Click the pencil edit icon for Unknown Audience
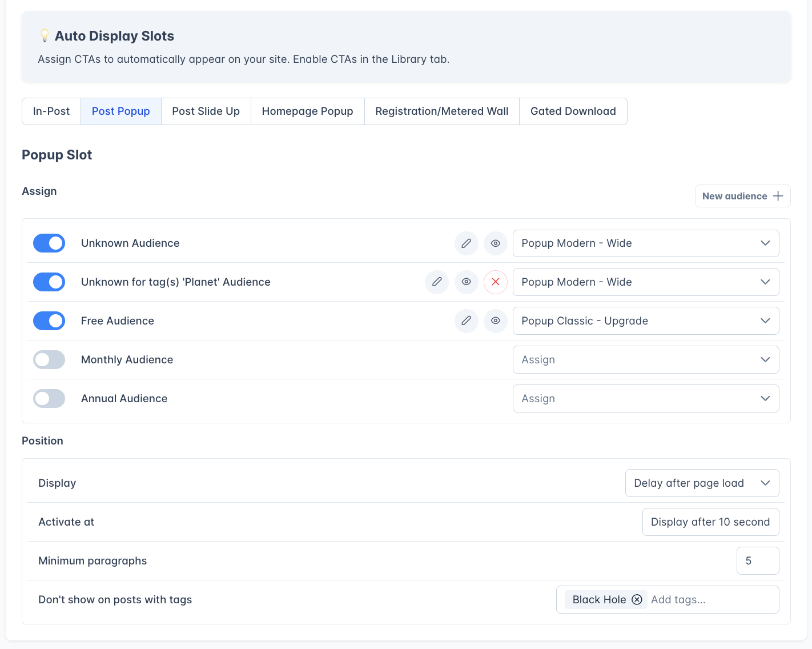Screen dimensions: 812x649 pos(467,243)
